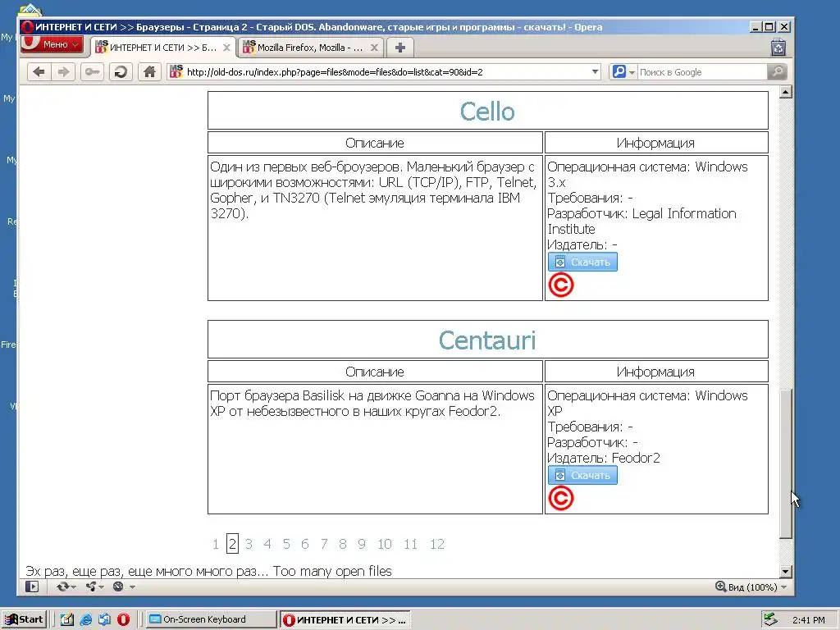
Task: Start search with magnifier button
Action: [777, 72]
